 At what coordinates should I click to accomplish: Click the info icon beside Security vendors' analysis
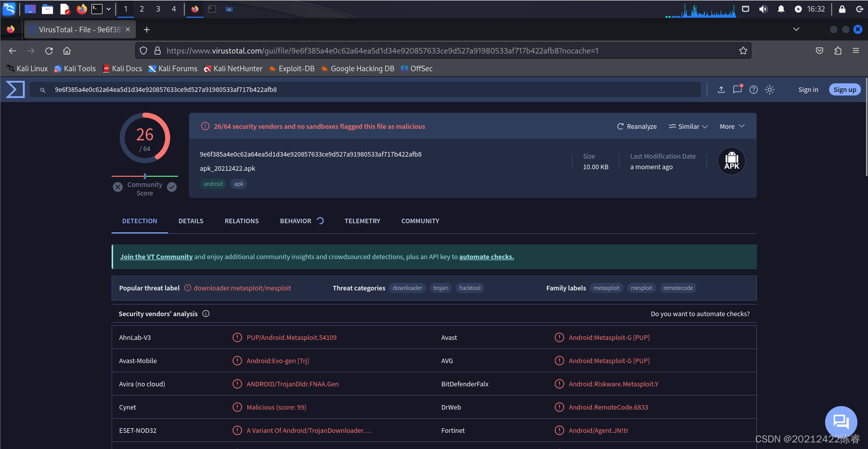coord(206,314)
